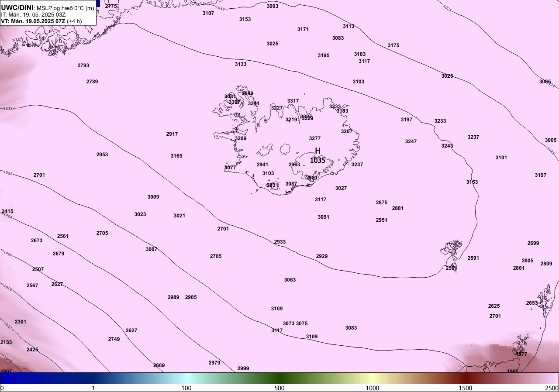Click the height value 3317 north of Iceland
559x392 pixels.
click(293, 101)
